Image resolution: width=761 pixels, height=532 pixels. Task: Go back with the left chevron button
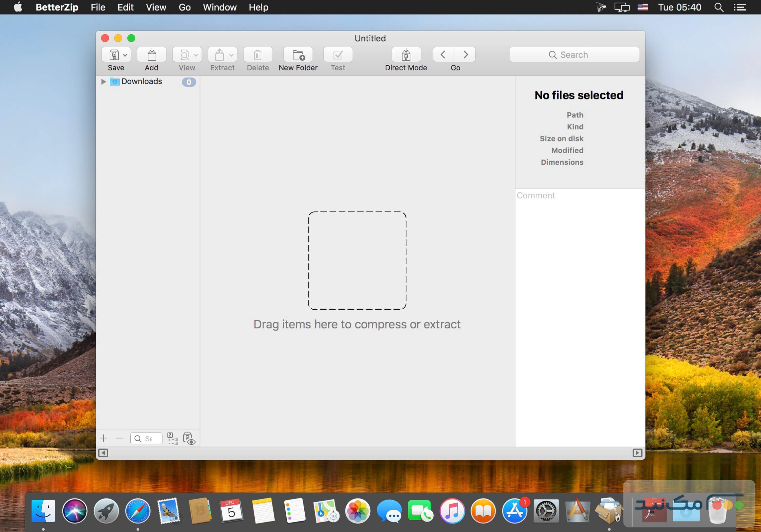coord(443,55)
